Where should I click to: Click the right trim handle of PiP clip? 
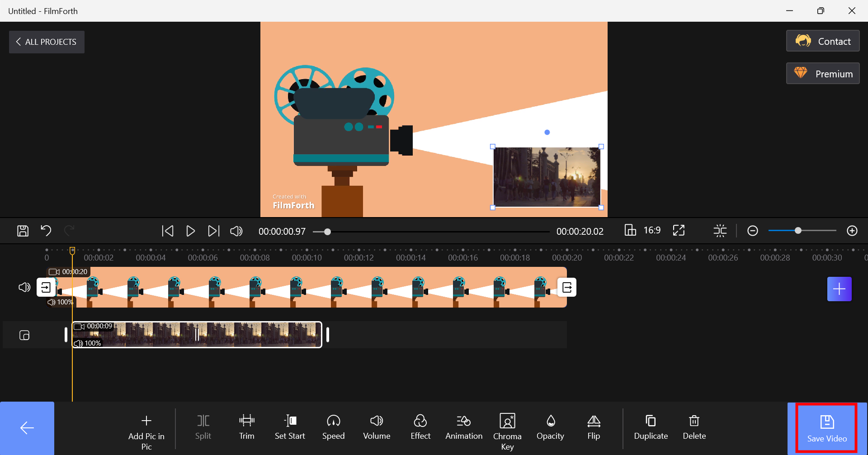point(328,335)
